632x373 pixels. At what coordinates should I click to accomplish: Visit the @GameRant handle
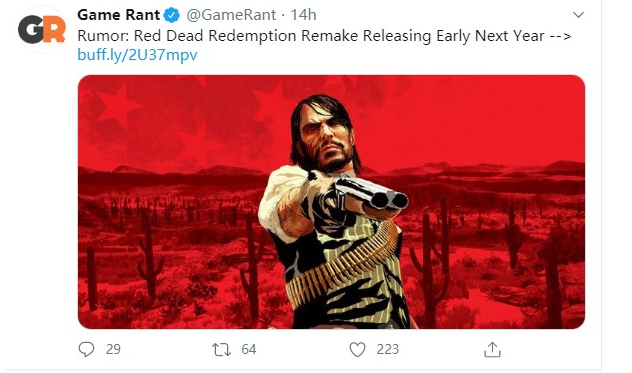click(231, 15)
